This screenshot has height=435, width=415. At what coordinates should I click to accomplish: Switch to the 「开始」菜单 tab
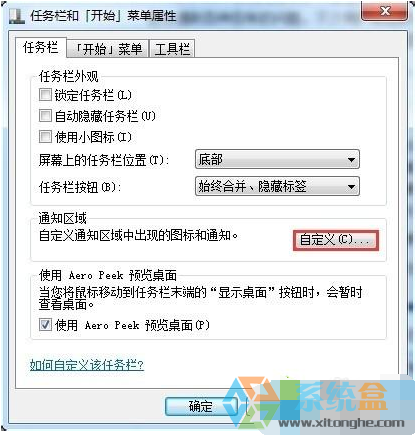coord(108,50)
